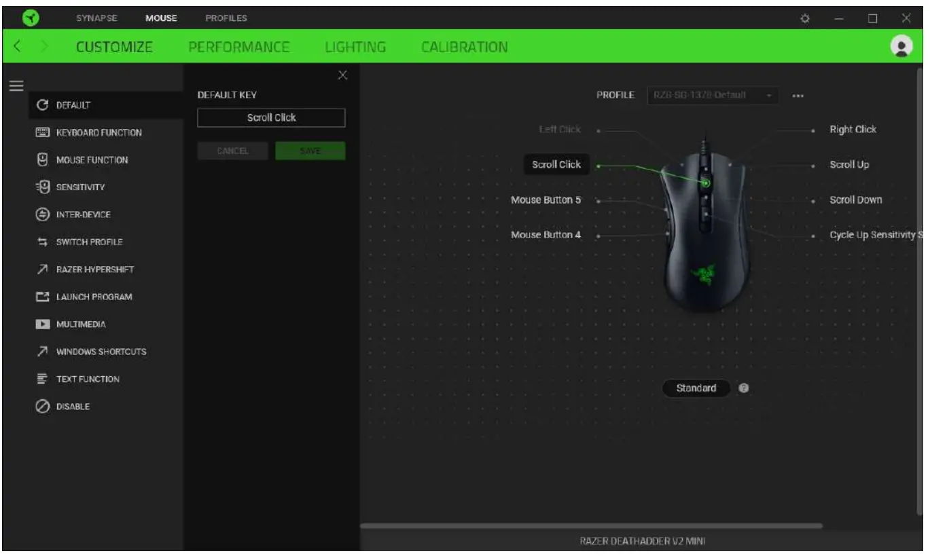
Task: Select the Scroll Down assignment
Action: point(856,200)
